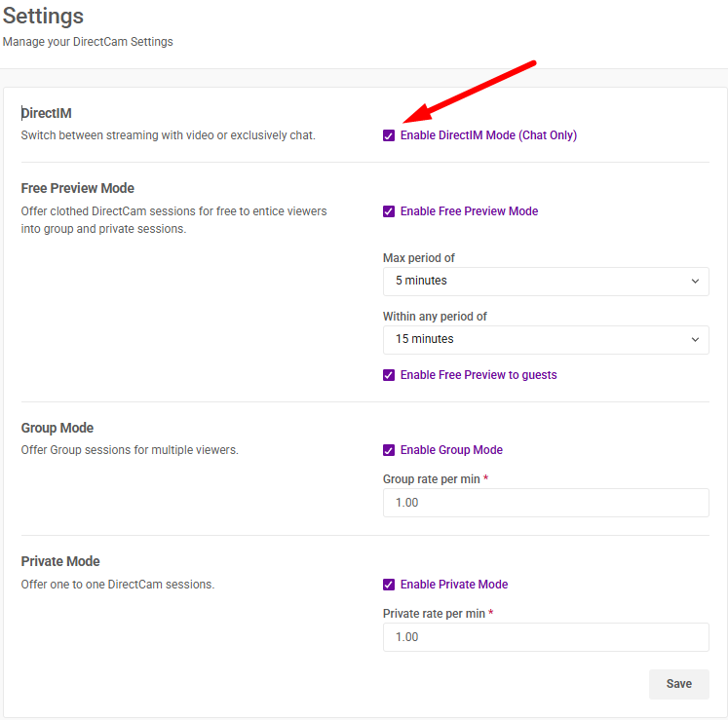Viewport: 728px width, 720px height.
Task: Click the 'Private rate per min' field label
Action: click(x=435, y=614)
